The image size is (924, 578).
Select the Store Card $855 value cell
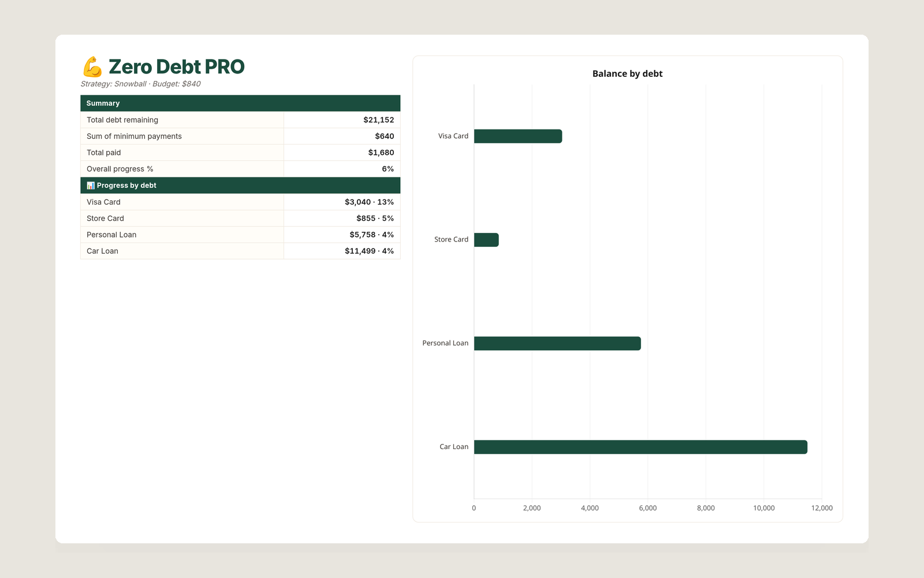[x=342, y=218]
